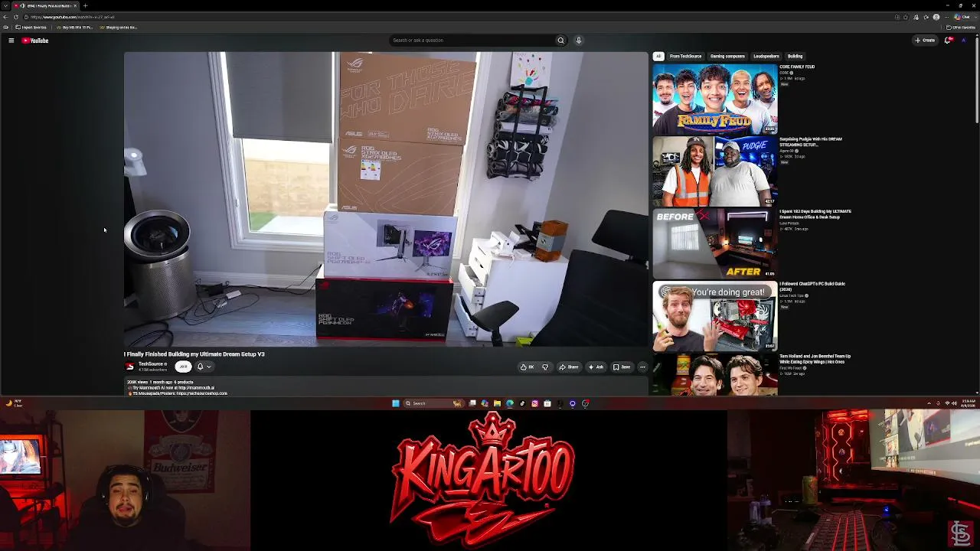Click the Share button under video
This screenshot has height=551, width=980.
click(569, 367)
